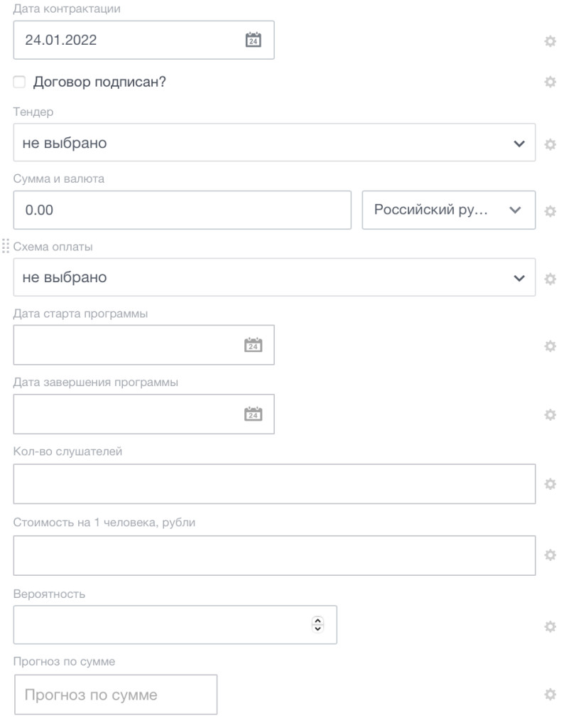Check the Договор подписан? checkbox
Viewport: 564px width, 728px height.
point(19,82)
